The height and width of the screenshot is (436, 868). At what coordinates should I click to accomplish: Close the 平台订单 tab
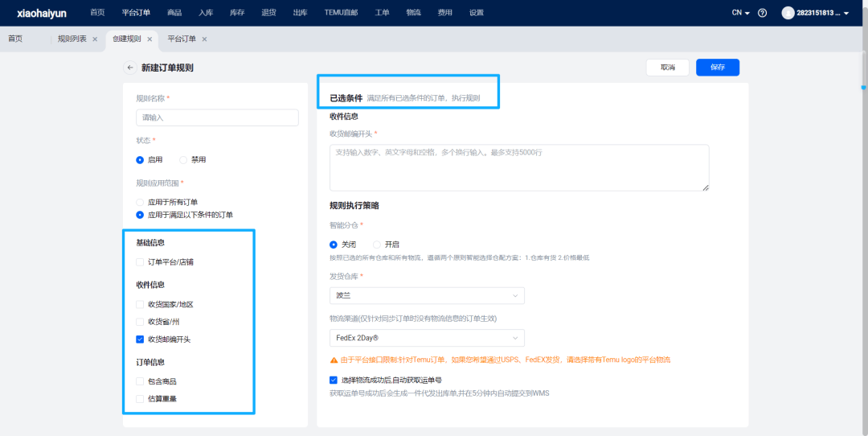(x=204, y=39)
